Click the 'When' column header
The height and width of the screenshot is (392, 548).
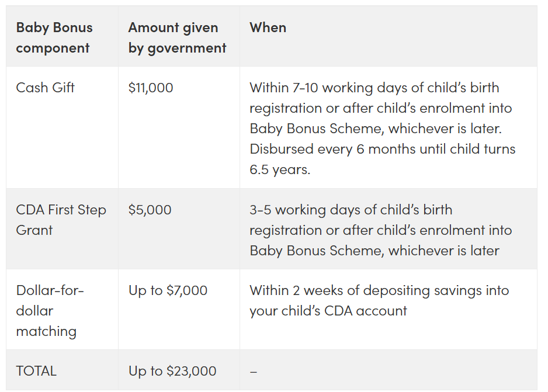(x=268, y=27)
